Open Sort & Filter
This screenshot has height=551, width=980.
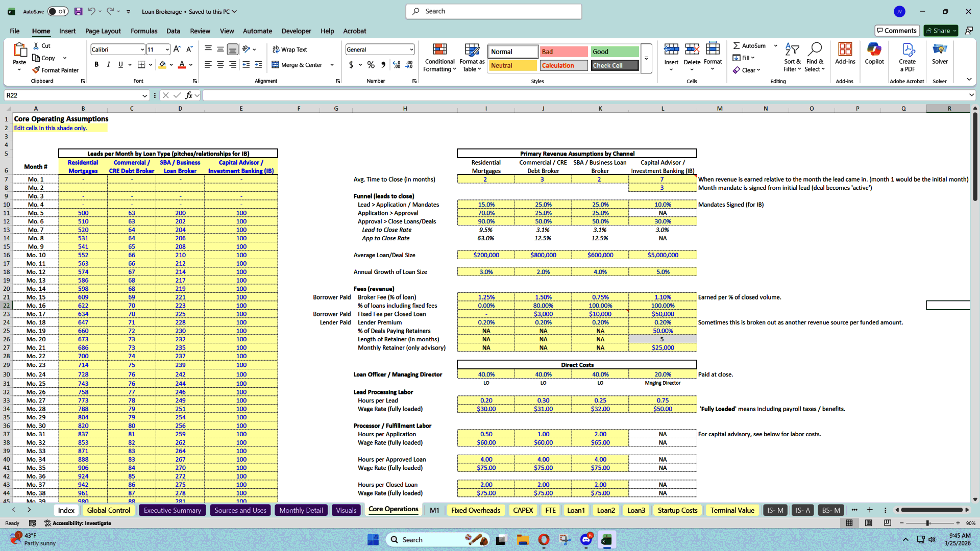[792, 57]
